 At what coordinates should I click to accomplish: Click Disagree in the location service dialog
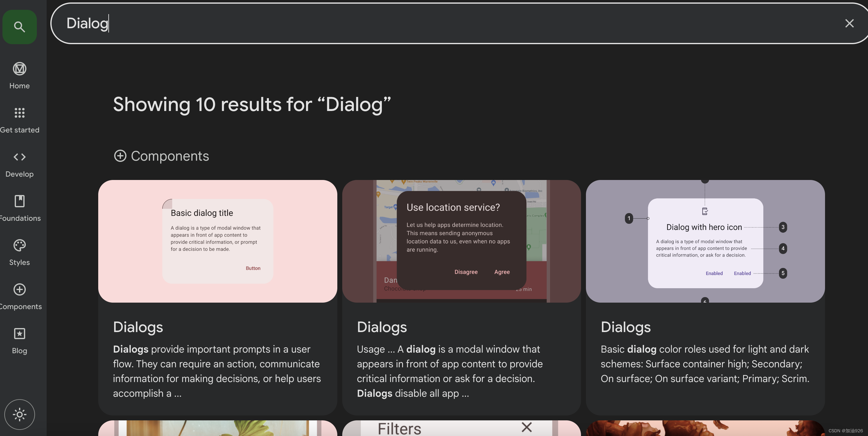[x=466, y=272]
